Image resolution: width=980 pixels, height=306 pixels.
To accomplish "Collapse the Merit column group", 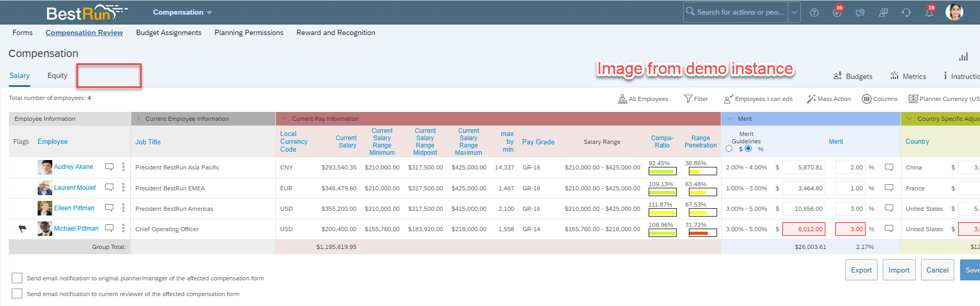I will tap(730, 119).
